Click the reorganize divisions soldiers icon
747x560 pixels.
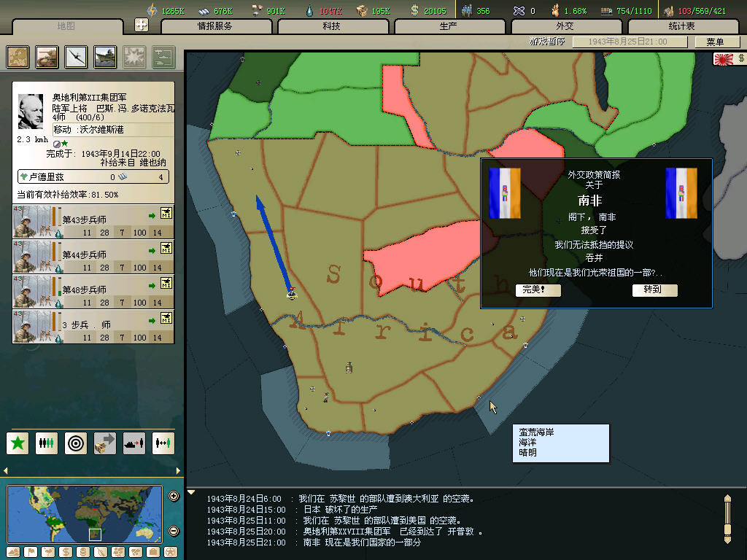tap(47, 443)
